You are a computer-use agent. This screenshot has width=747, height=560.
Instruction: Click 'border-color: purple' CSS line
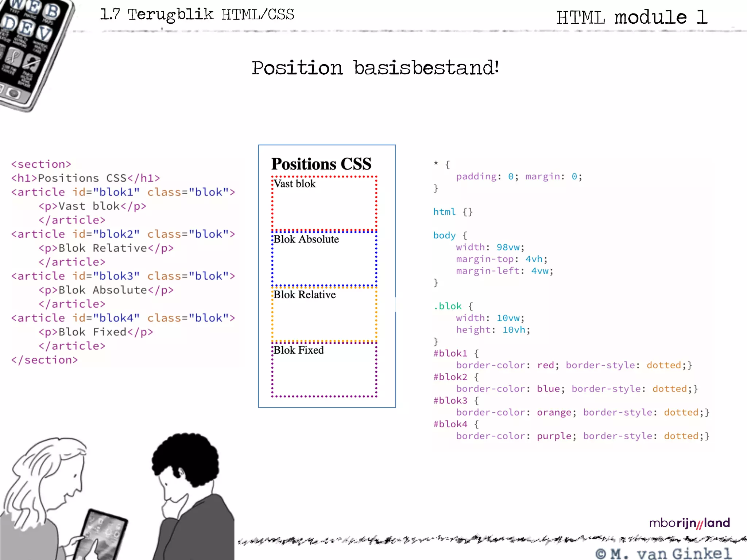point(583,436)
